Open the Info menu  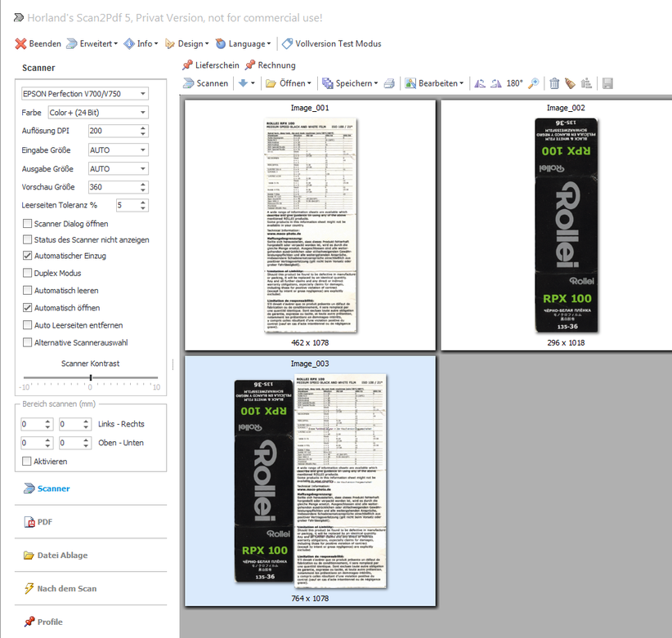(141, 43)
